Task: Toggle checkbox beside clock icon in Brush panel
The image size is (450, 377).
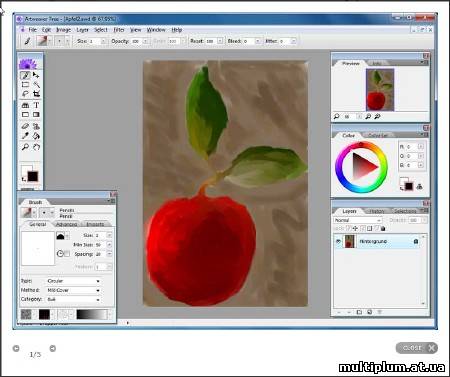Action: pos(67,254)
